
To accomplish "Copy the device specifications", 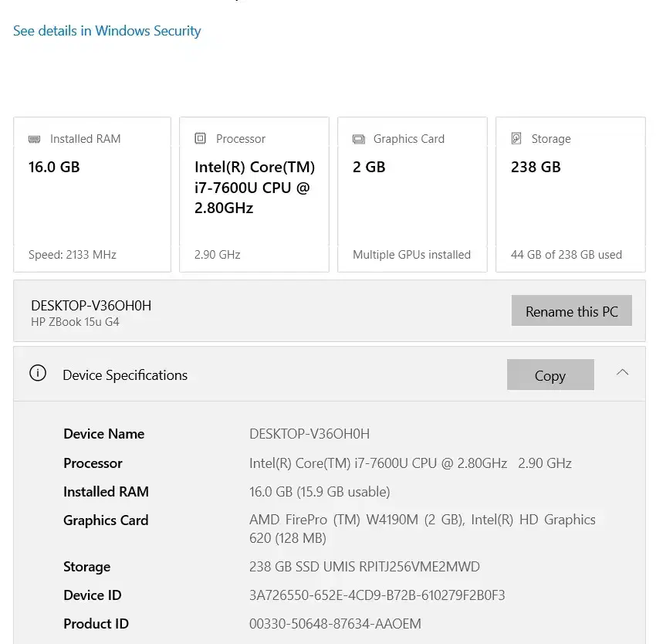I will [550, 375].
